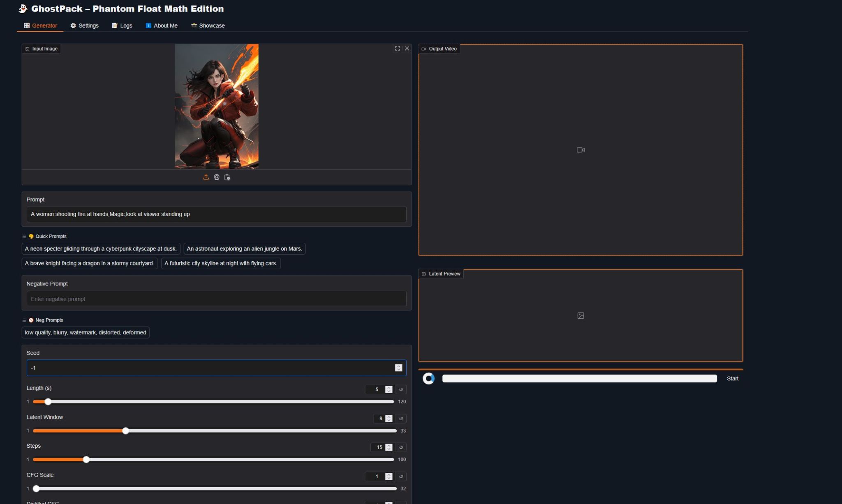The width and height of the screenshot is (842, 504).
Task: Click the webcam capture icon
Action: tap(217, 177)
